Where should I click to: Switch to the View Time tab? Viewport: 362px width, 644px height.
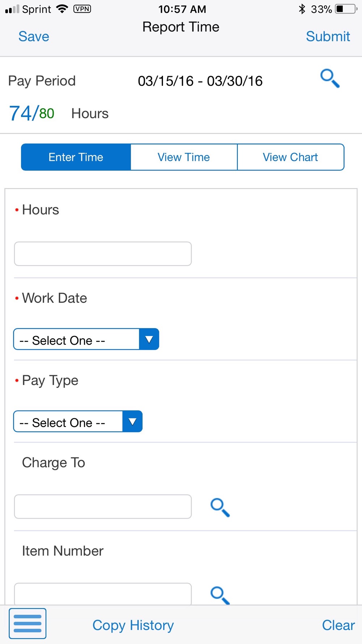[x=184, y=157]
